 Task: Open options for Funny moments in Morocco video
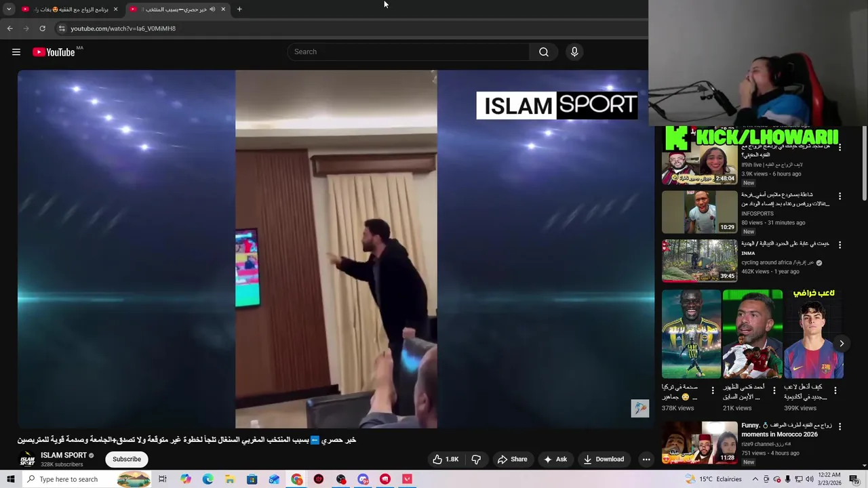[840, 426]
